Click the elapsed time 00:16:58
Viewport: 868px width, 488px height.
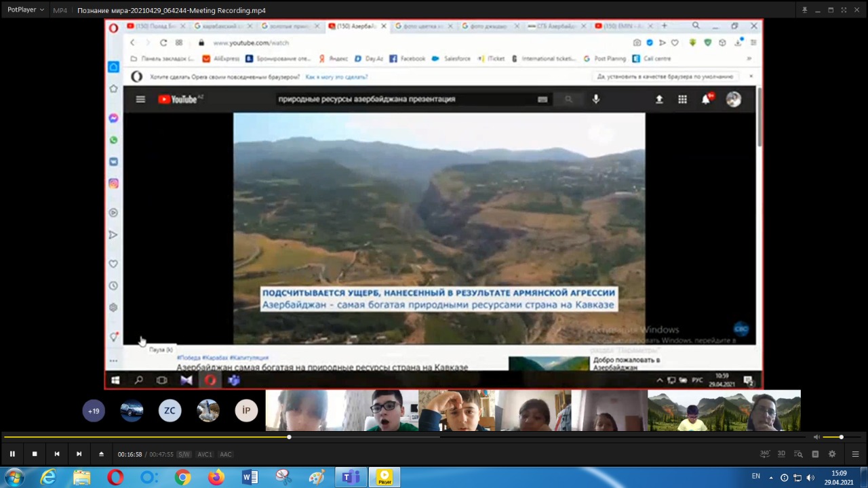pos(130,454)
